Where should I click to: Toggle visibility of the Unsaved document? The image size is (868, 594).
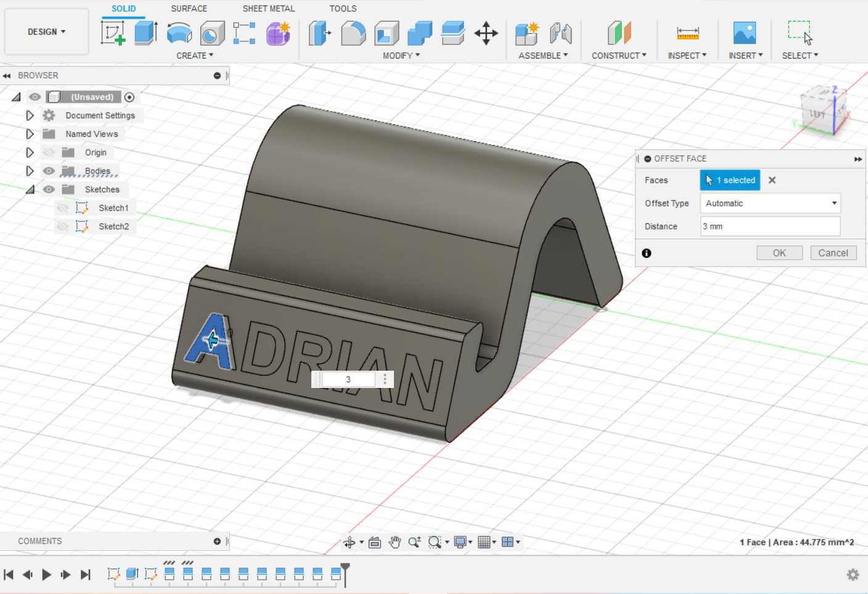click(x=35, y=97)
